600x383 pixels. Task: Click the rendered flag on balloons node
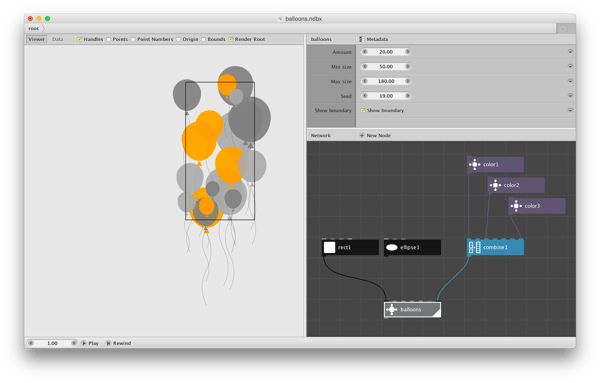point(437,313)
